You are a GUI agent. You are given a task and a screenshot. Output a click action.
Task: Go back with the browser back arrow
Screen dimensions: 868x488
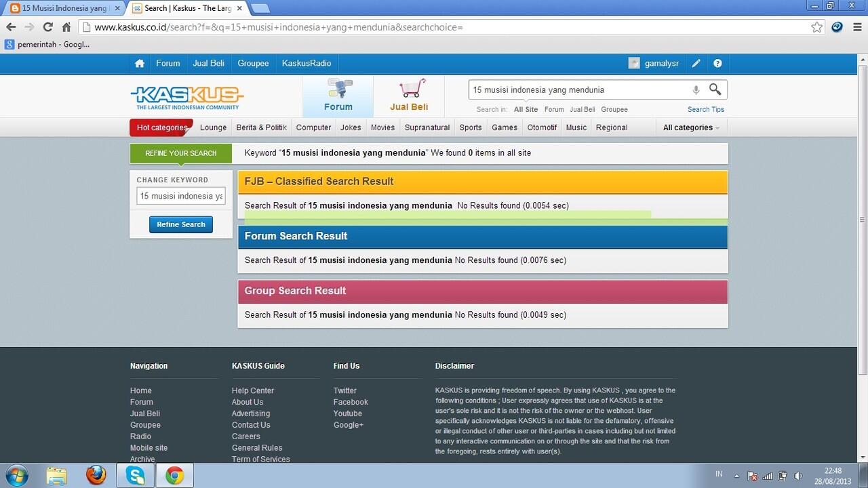coord(11,27)
